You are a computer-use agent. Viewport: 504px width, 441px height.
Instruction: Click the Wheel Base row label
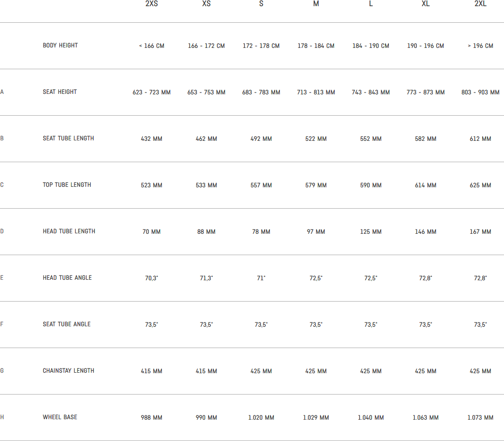60,417
